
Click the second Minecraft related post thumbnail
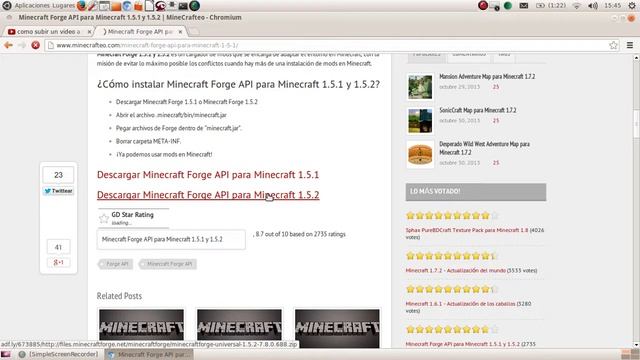tap(239, 325)
